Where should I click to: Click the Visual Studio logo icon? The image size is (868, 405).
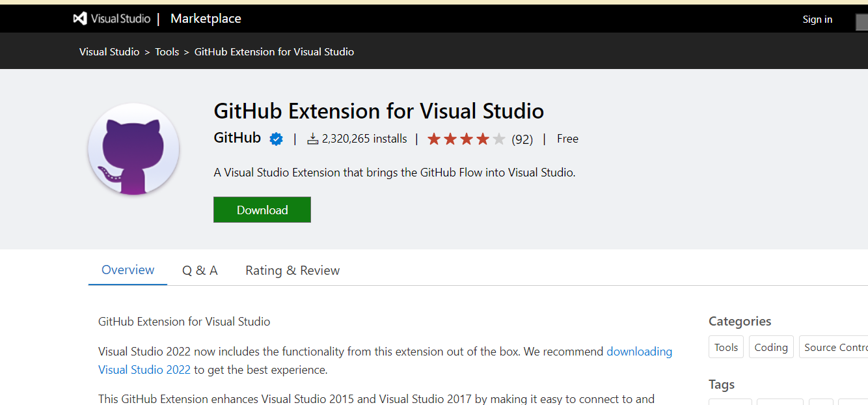(80, 19)
